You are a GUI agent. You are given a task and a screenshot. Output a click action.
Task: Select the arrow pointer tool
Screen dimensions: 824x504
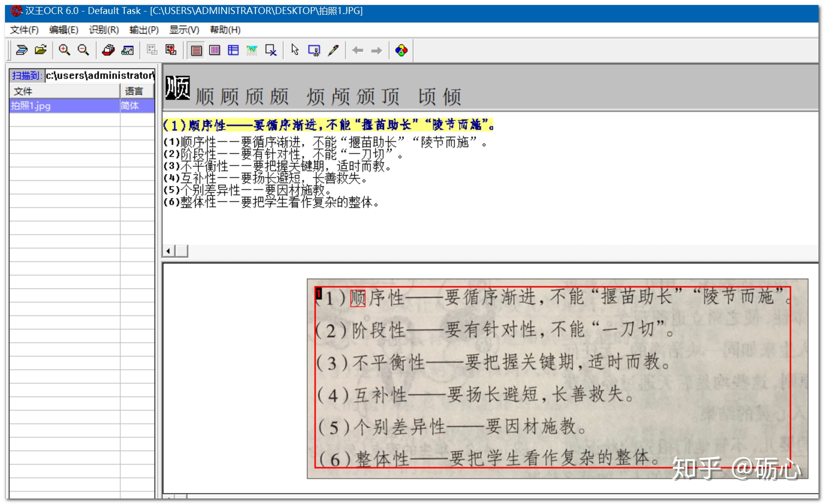click(295, 50)
